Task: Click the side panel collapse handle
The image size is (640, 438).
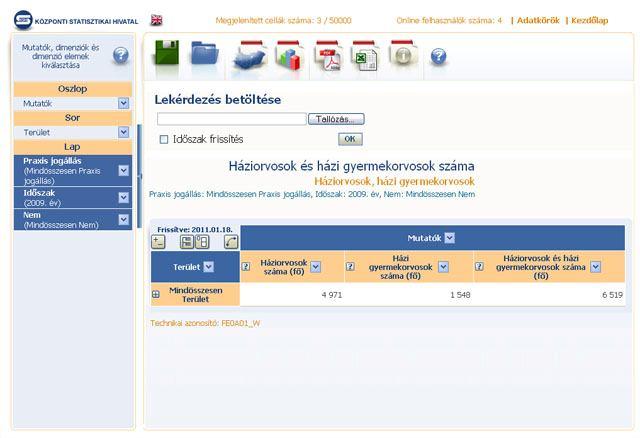Action: click(140, 176)
